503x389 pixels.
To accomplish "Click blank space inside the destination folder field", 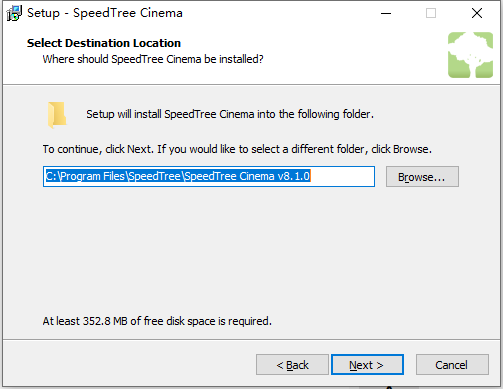I will pos(342,176).
